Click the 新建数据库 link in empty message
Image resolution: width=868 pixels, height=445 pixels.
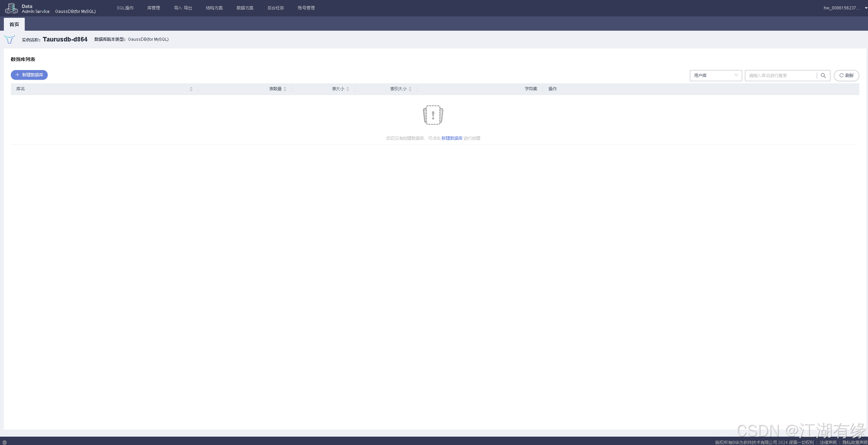(452, 138)
